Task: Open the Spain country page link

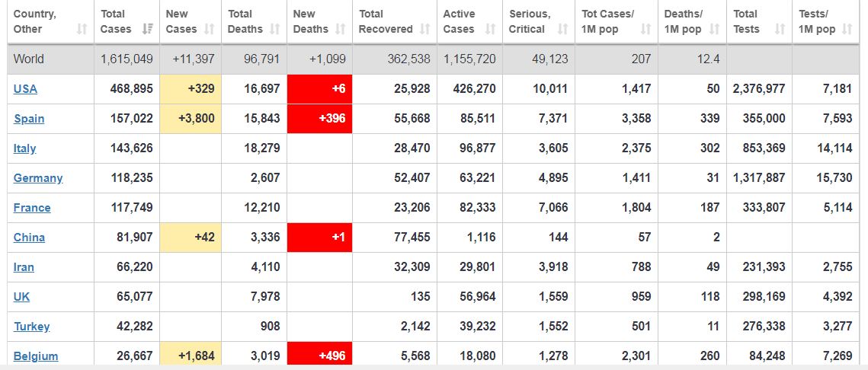Action: click(29, 119)
